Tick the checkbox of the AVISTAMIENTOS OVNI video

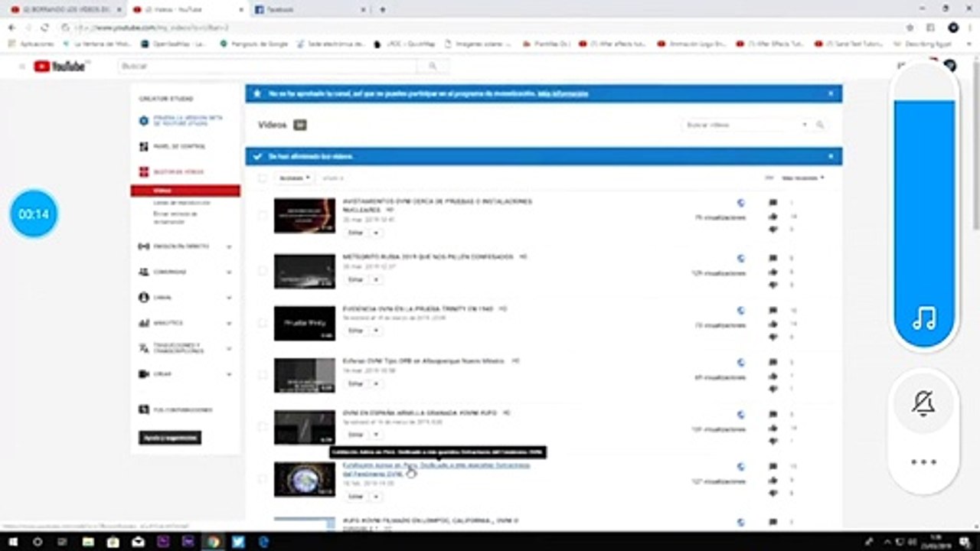point(263,215)
